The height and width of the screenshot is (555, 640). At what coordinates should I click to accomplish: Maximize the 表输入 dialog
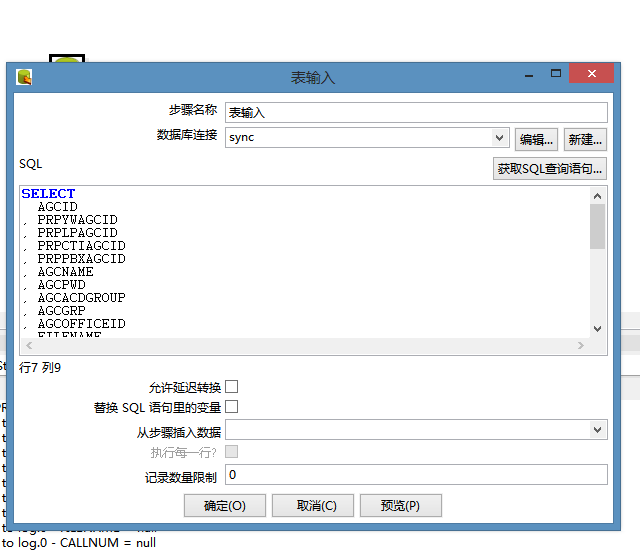coord(556,74)
